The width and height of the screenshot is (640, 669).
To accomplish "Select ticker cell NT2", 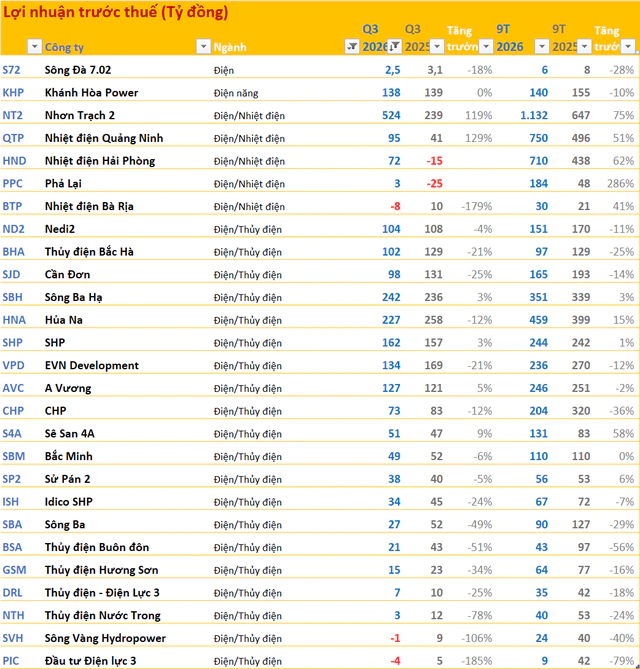I will pyautogui.click(x=12, y=115).
